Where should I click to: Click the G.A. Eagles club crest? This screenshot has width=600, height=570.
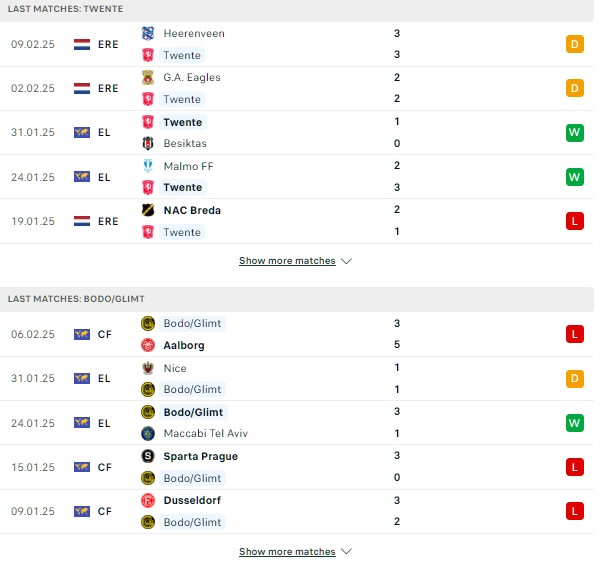point(148,77)
